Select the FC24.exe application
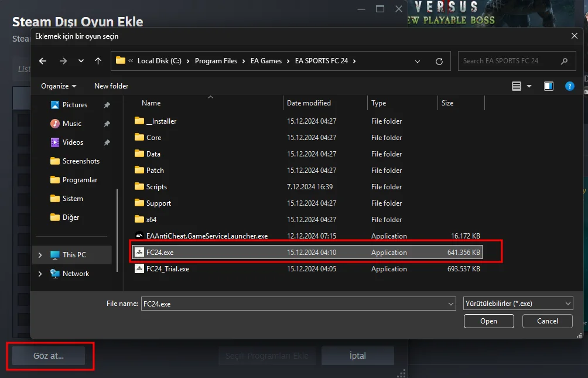The image size is (588, 378). [x=307, y=252]
